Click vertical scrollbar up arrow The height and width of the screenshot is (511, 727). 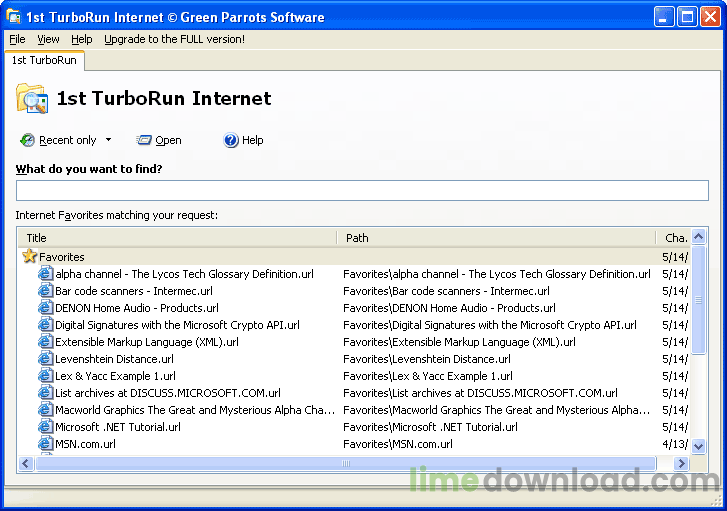pyautogui.click(x=699, y=237)
